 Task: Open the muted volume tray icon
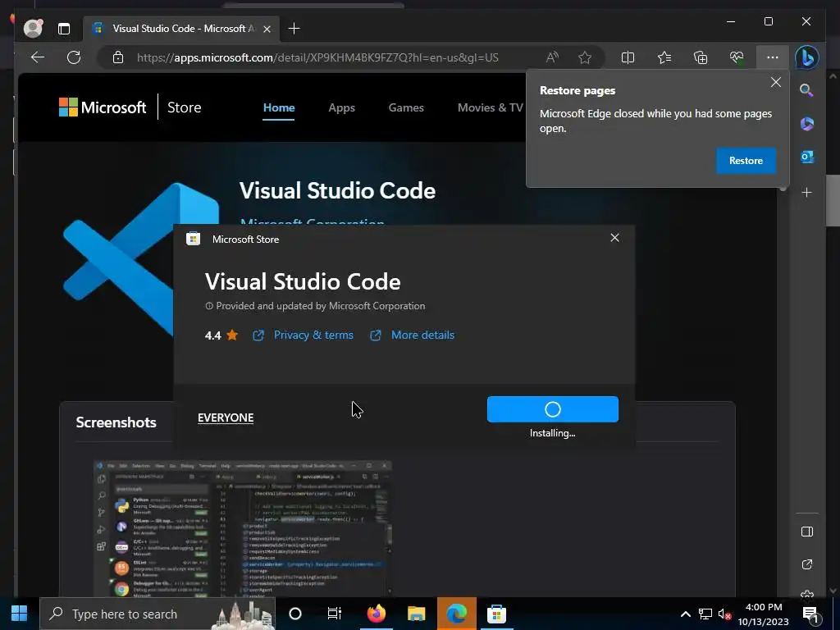724,614
